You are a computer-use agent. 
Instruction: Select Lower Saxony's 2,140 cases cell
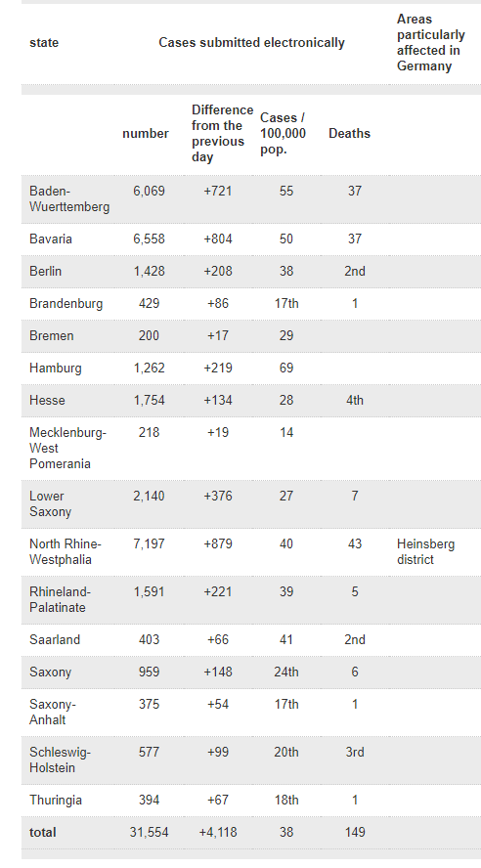click(x=149, y=496)
